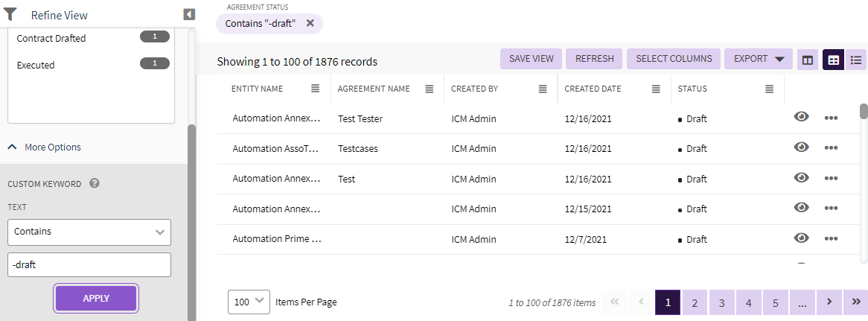The width and height of the screenshot is (868, 321).
Task: Change the 100 items per page dropdown
Action: click(x=249, y=302)
